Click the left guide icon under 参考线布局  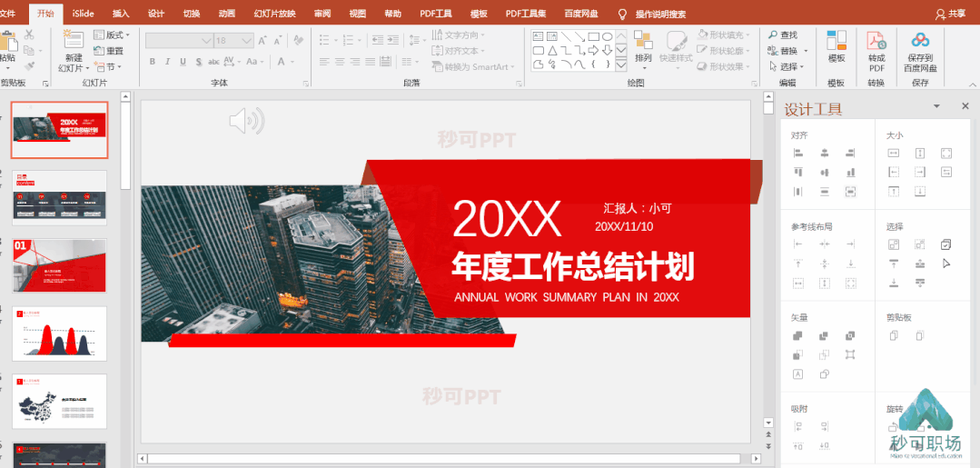tap(798, 244)
